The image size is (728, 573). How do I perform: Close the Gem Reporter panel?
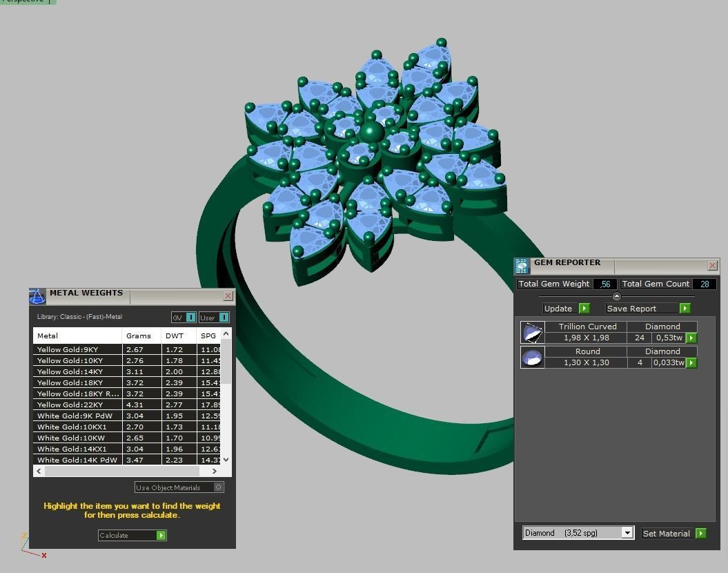712,265
